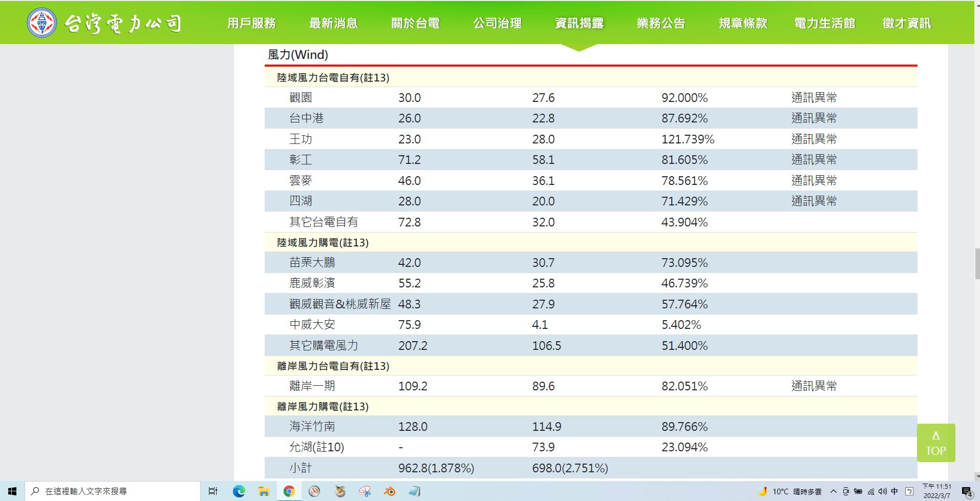The width and height of the screenshot is (980, 501).
Task: Select the 離岸風力購電(註13) group header
Action: pos(323,406)
